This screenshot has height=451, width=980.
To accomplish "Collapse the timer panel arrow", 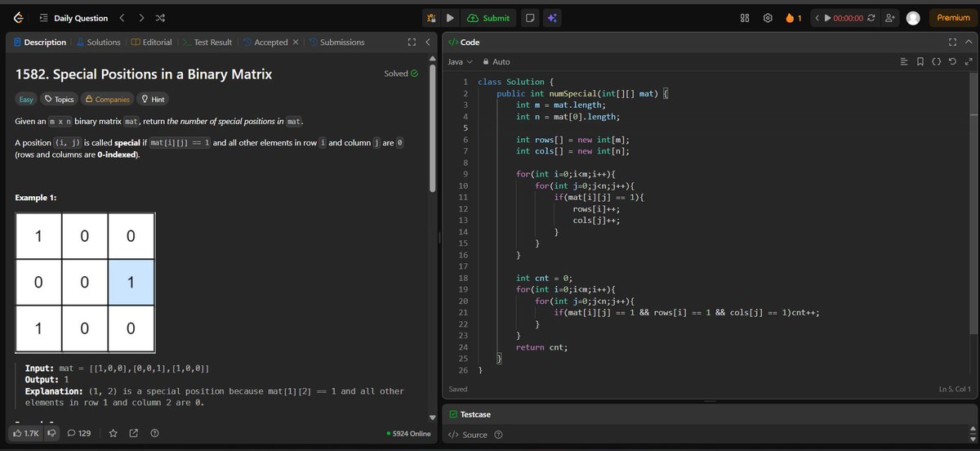I will pyautogui.click(x=817, y=18).
